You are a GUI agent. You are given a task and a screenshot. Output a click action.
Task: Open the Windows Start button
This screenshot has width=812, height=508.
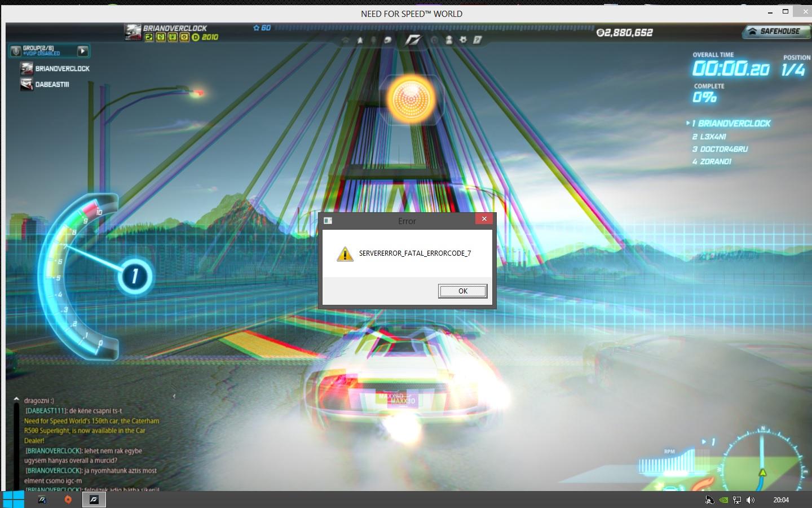pyautogui.click(x=13, y=500)
